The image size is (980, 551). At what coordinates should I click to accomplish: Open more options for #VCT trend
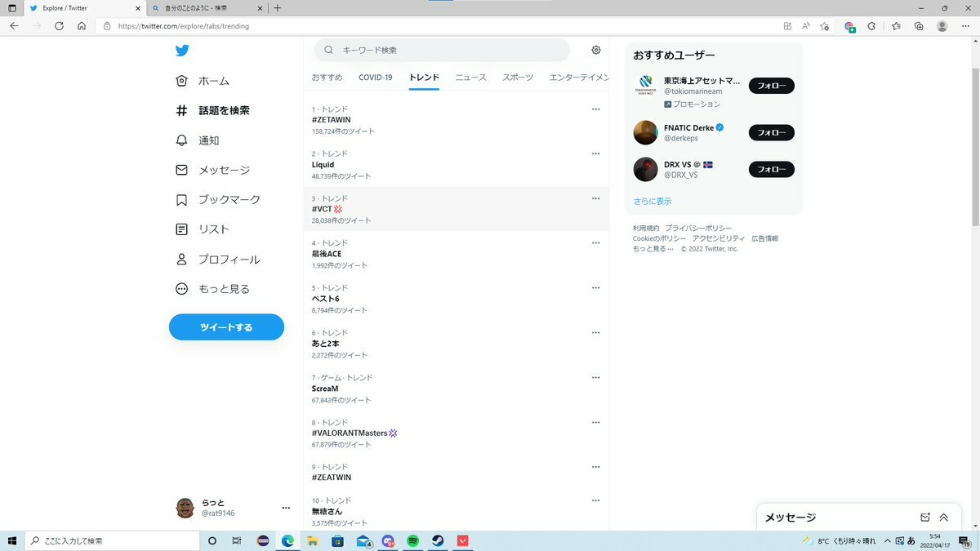click(595, 198)
